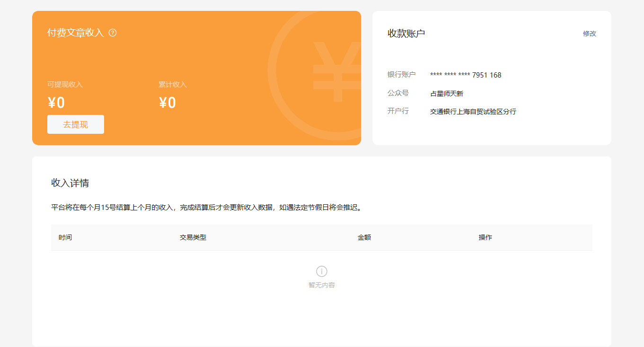Click the 公众号 label
The height and width of the screenshot is (347, 644).
(398, 93)
